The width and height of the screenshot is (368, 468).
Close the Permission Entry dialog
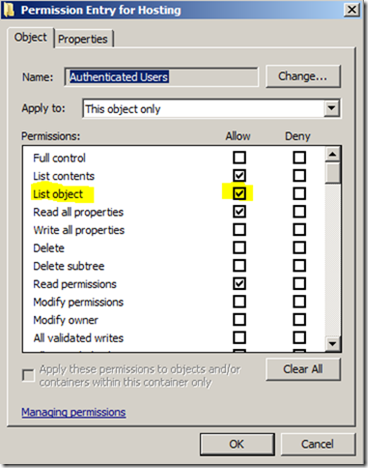(x=352, y=10)
